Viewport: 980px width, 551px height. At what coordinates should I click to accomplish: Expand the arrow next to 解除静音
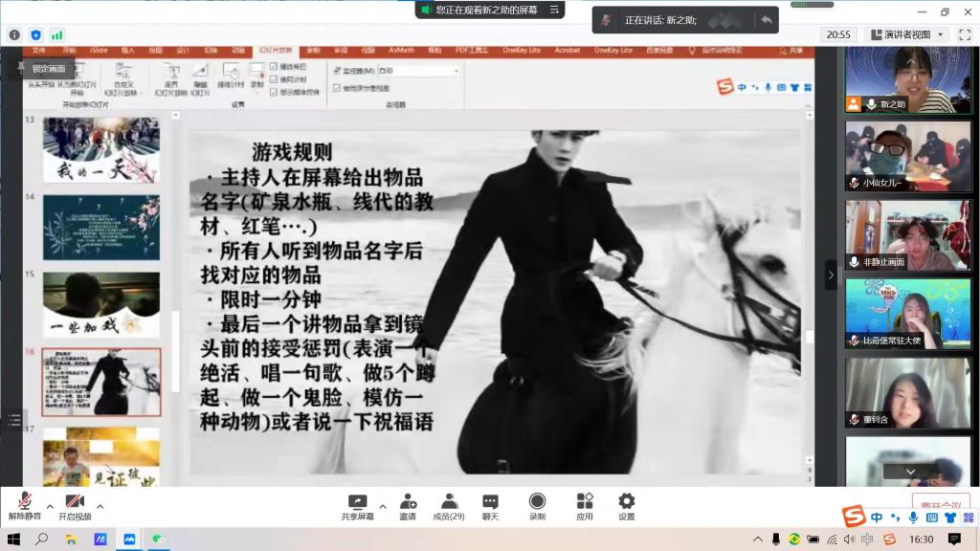click(50, 506)
